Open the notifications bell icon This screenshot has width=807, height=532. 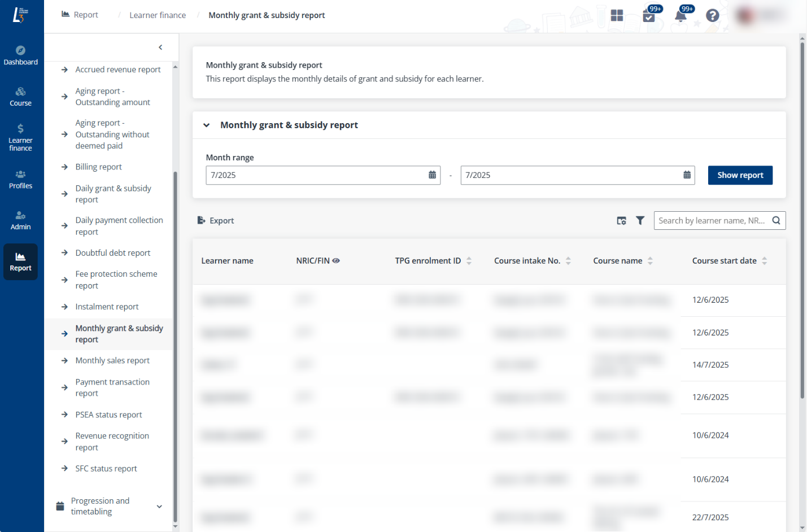pyautogui.click(x=681, y=16)
